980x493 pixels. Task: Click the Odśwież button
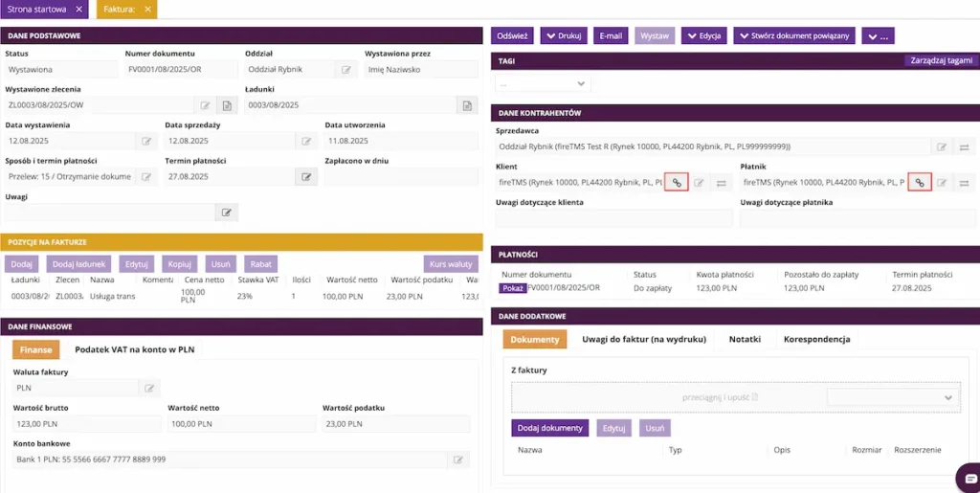pos(513,35)
